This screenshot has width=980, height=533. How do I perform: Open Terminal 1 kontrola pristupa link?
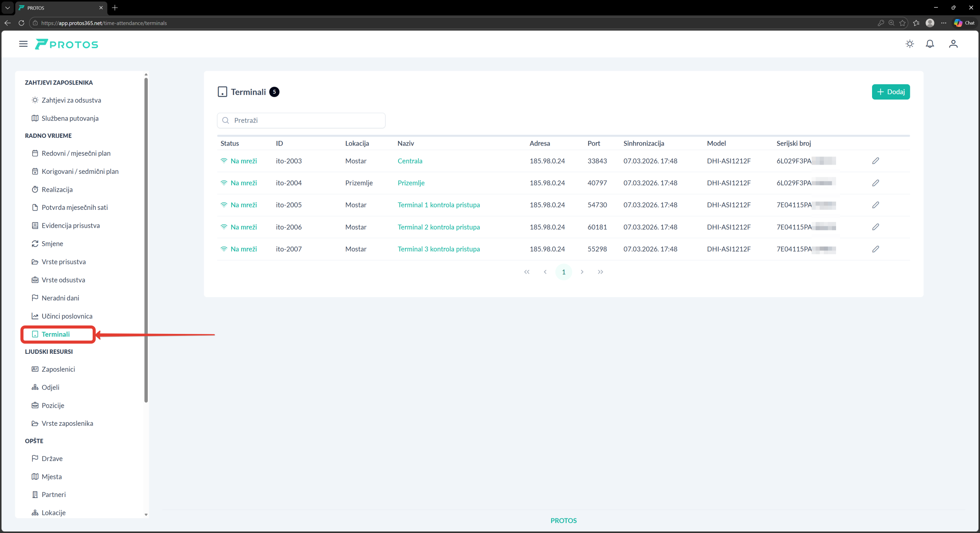pos(438,205)
